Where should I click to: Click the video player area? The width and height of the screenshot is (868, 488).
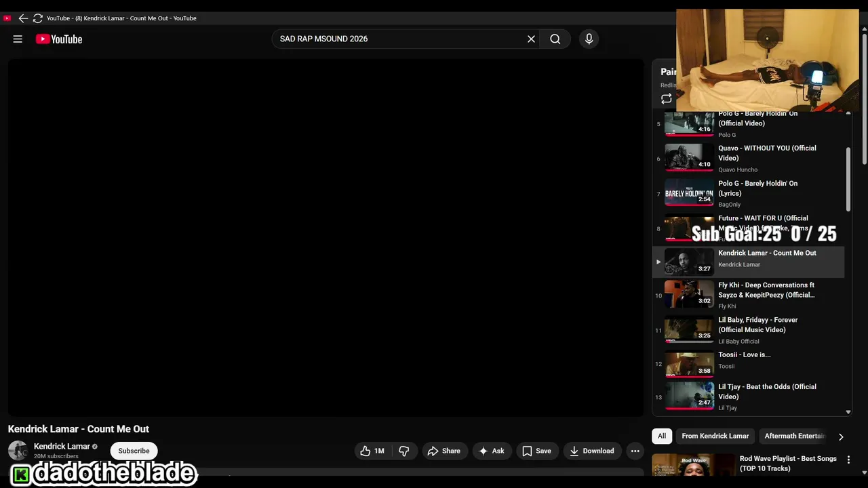pyautogui.click(x=326, y=237)
